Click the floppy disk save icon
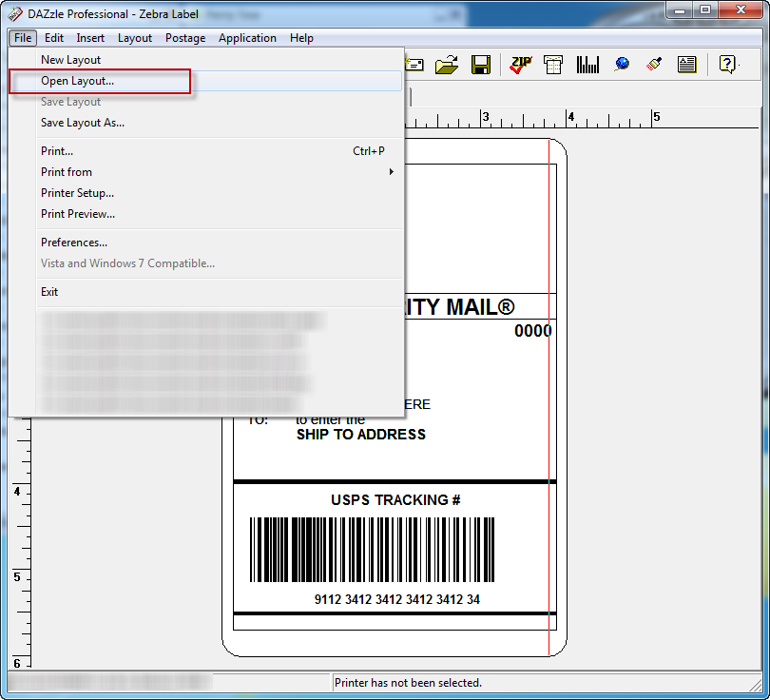Screen dimensions: 770x700 [x=480, y=65]
